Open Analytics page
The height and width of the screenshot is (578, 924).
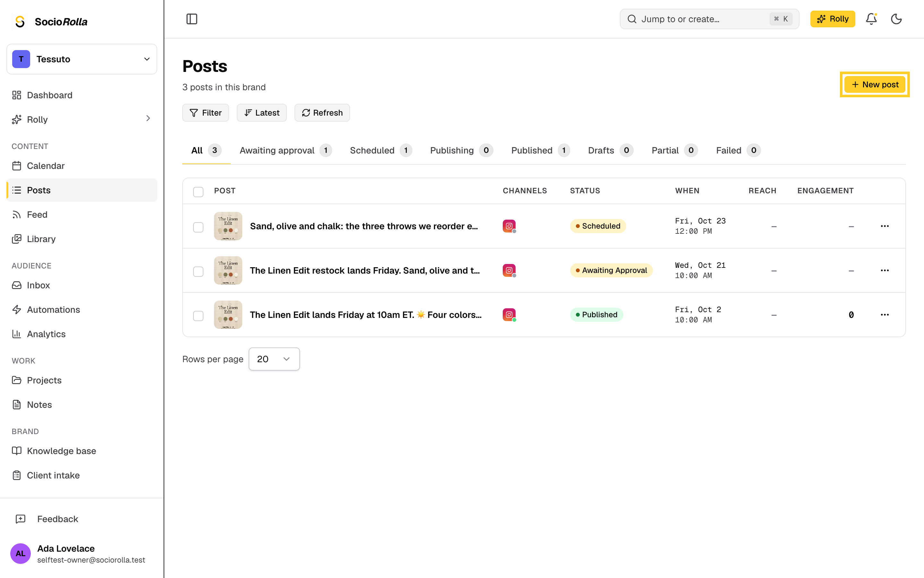pyautogui.click(x=82, y=334)
